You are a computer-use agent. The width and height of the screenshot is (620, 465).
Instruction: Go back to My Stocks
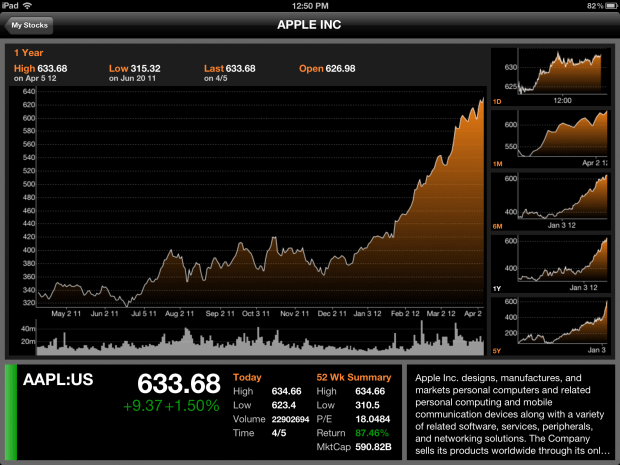[x=29, y=25]
